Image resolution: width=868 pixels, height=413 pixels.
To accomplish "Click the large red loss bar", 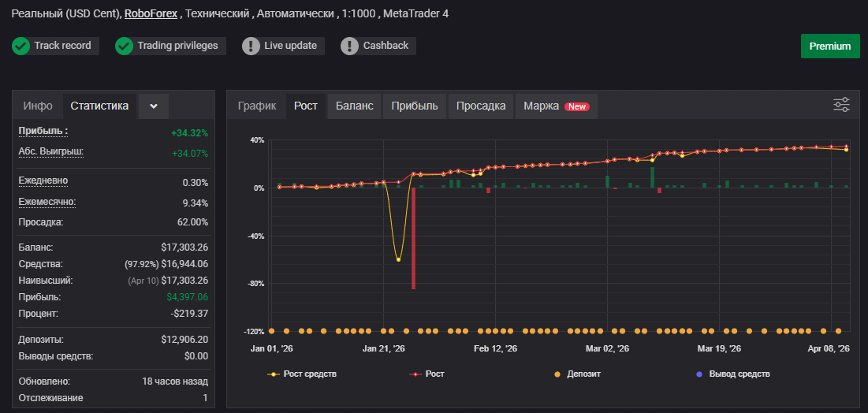I will (414, 239).
